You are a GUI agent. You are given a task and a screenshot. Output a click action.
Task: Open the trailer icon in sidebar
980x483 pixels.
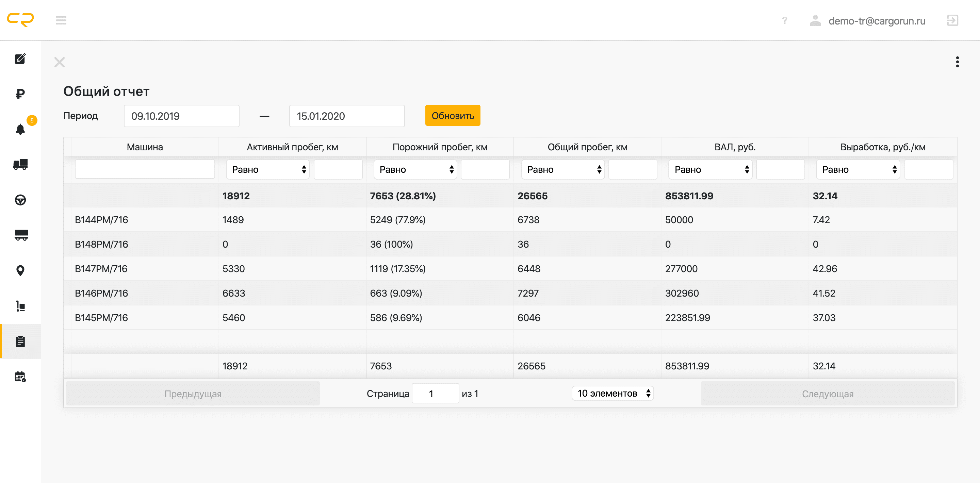(x=20, y=235)
